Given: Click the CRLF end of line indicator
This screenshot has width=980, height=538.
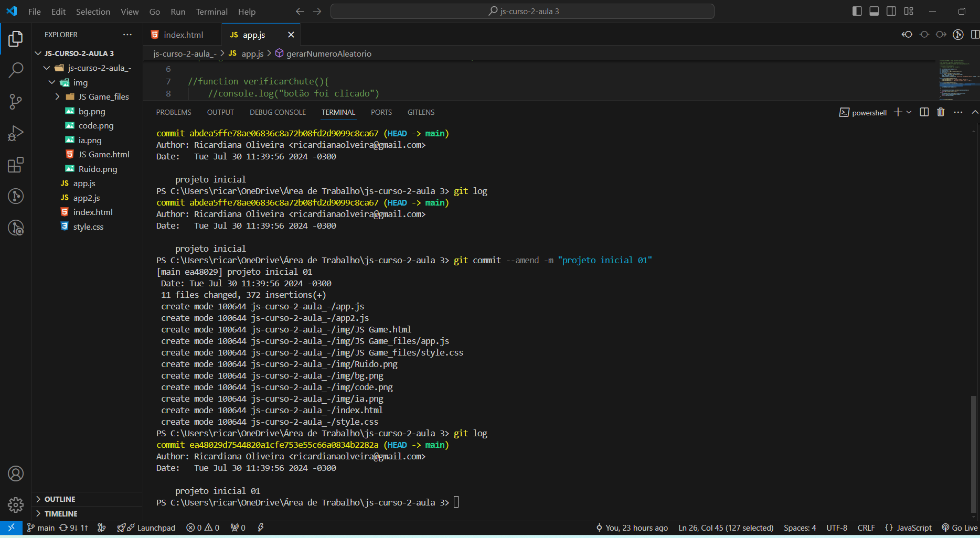Looking at the screenshot, I should pyautogui.click(x=866, y=528).
